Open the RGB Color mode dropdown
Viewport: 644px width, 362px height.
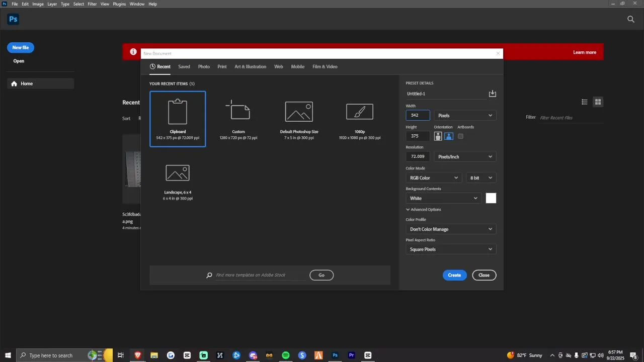434,178
